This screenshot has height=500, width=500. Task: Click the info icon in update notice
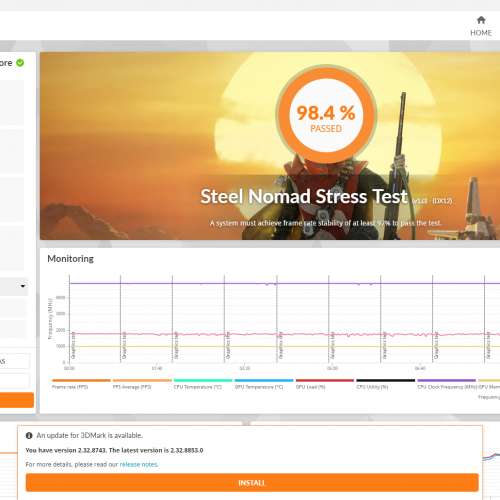(29, 435)
